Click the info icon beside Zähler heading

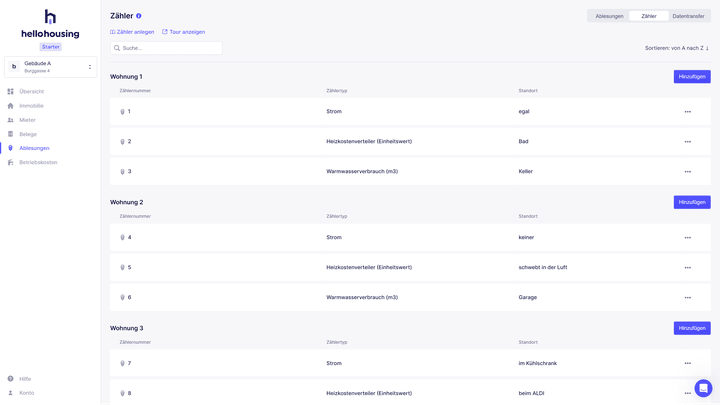click(139, 16)
